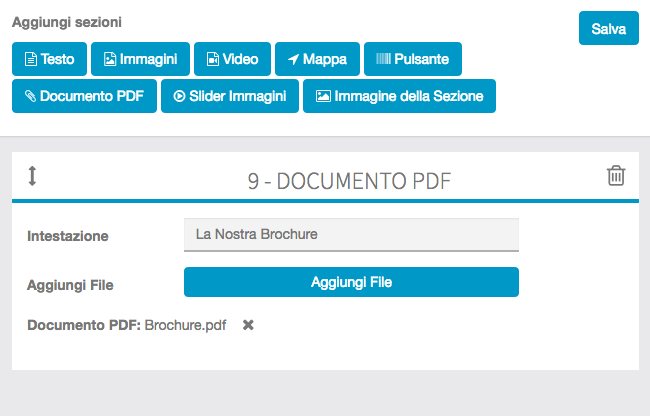The height and width of the screenshot is (416, 650).
Task: Click the Pulsante barcode icon
Action: pos(383,59)
